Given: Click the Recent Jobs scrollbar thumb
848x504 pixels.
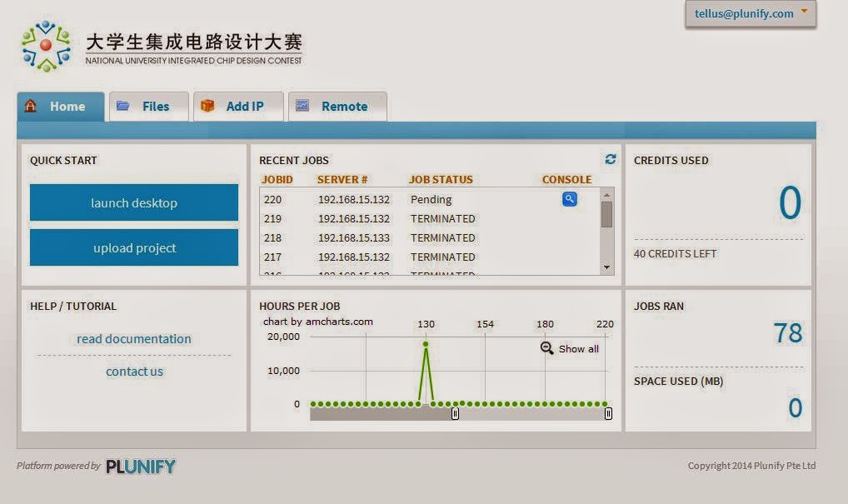Looking at the screenshot, I should tap(606, 214).
